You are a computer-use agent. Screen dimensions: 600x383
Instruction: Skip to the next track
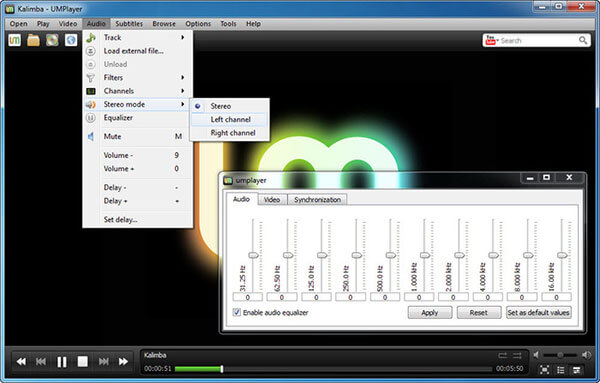pos(103,361)
